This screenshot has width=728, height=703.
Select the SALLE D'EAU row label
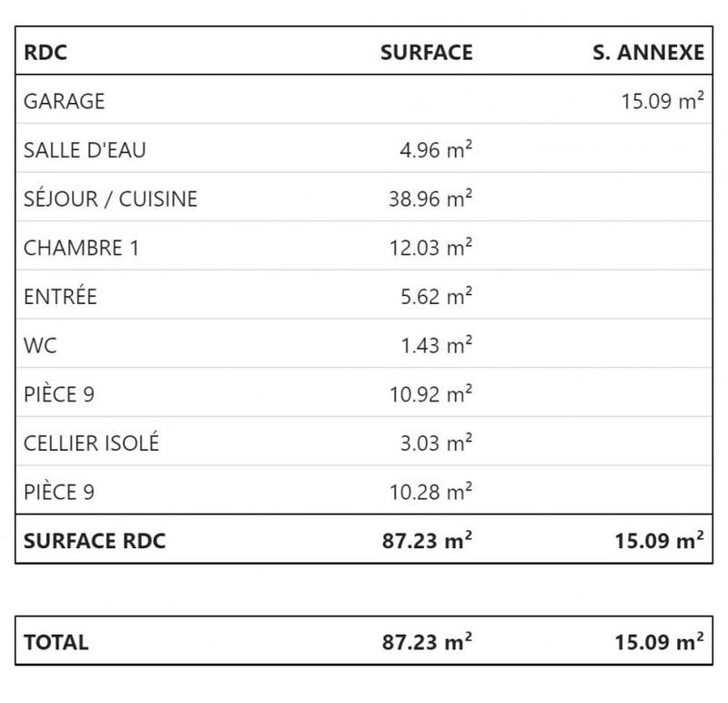[x=83, y=150]
